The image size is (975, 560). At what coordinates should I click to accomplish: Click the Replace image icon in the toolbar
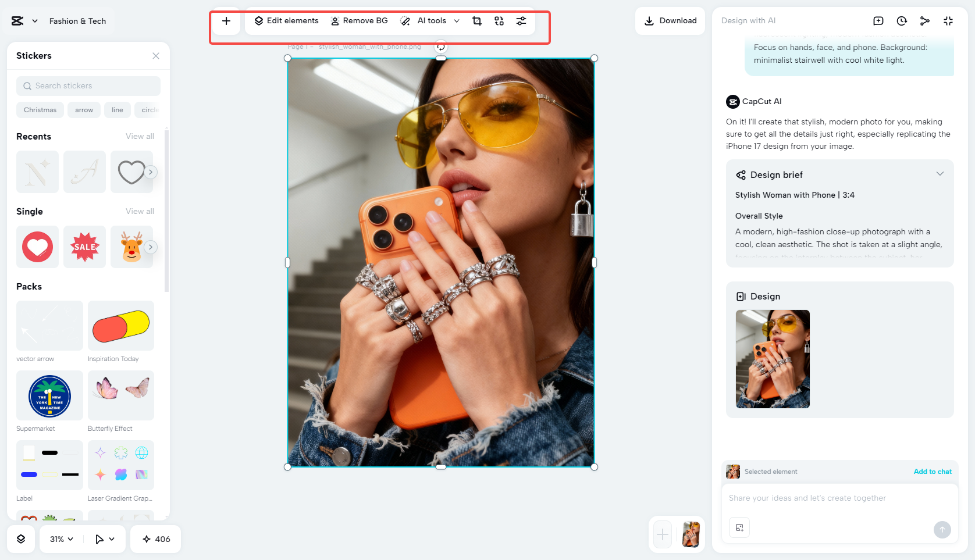tap(499, 21)
